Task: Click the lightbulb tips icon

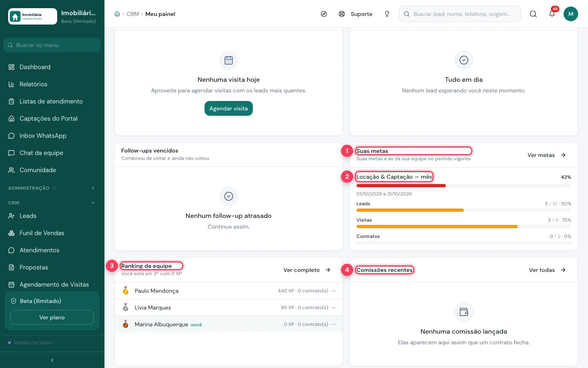Action: (x=387, y=14)
